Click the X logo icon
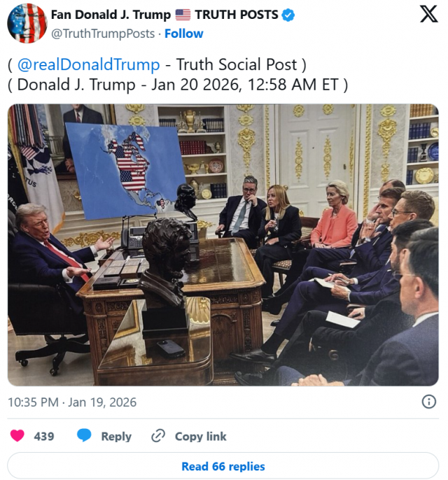The image size is (448, 480). [428, 14]
